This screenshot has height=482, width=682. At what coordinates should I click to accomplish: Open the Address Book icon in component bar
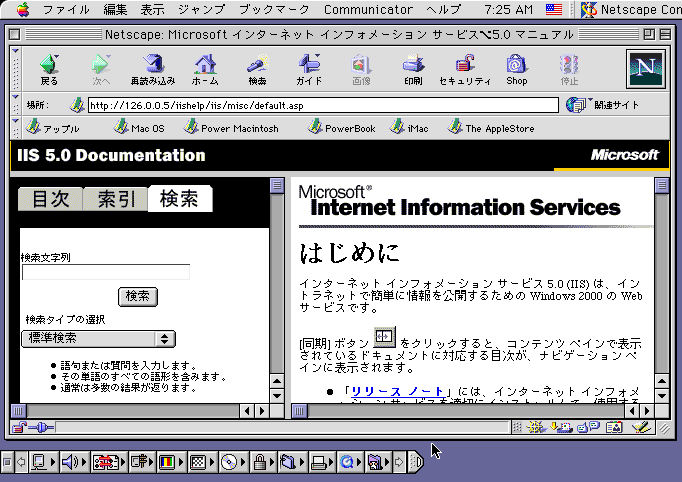click(x=614, y=427)
